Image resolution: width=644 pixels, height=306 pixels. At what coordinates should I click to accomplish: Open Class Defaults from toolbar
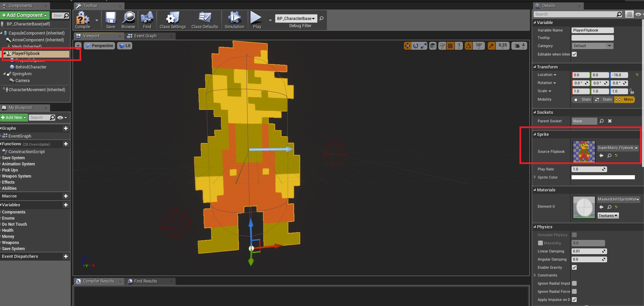[204, 19]
